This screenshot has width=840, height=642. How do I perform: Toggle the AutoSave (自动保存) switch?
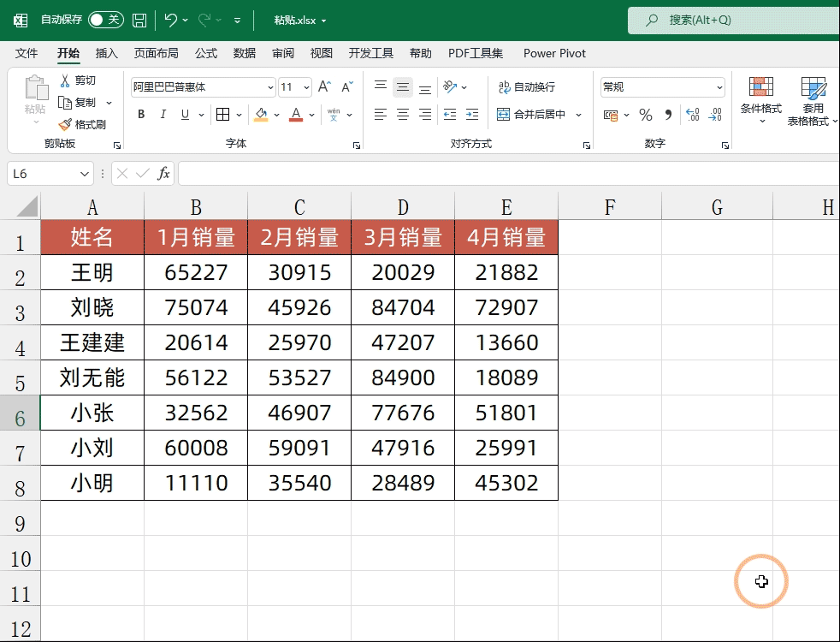[x=106, y=20]
